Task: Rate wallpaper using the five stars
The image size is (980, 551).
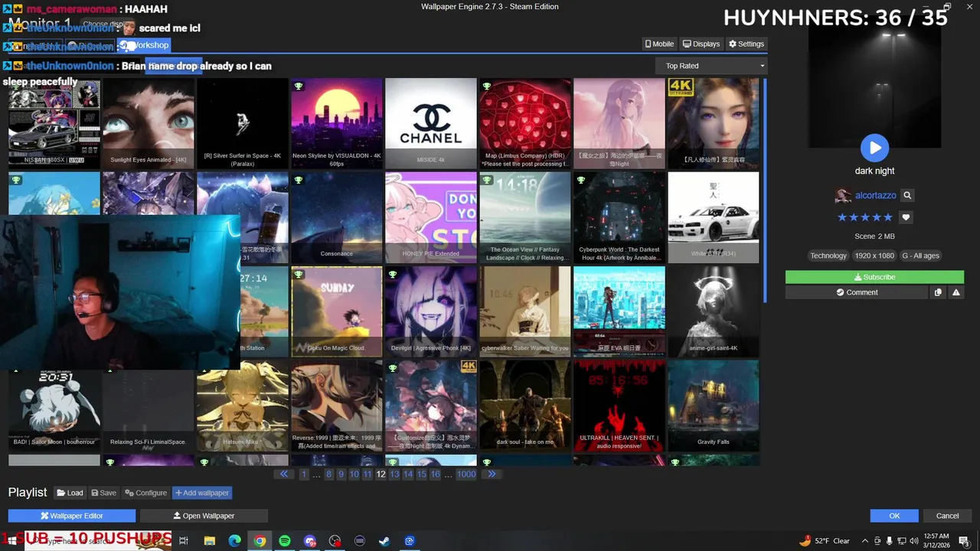Action: [x=865, y=217]
